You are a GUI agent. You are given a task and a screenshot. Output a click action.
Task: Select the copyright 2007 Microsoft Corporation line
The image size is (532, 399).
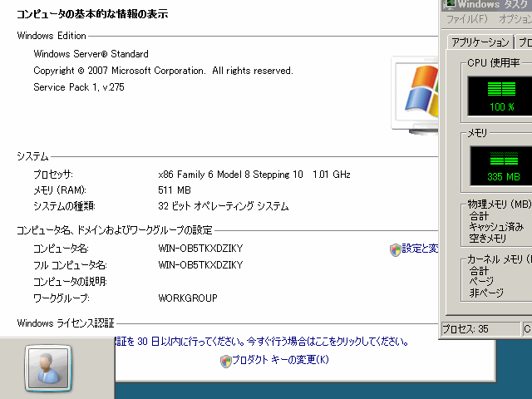[163, 71]
